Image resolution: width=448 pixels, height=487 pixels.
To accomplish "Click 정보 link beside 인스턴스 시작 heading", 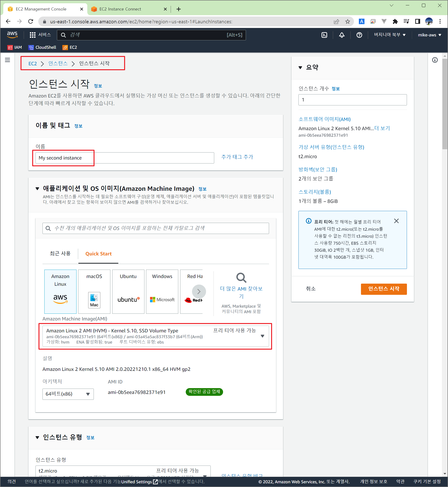I will [98, 86].
